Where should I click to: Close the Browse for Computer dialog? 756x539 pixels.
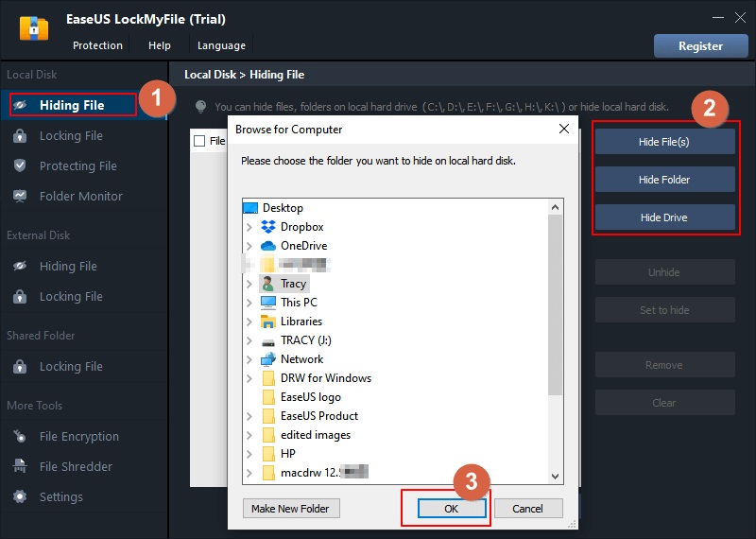pos(564,129)
